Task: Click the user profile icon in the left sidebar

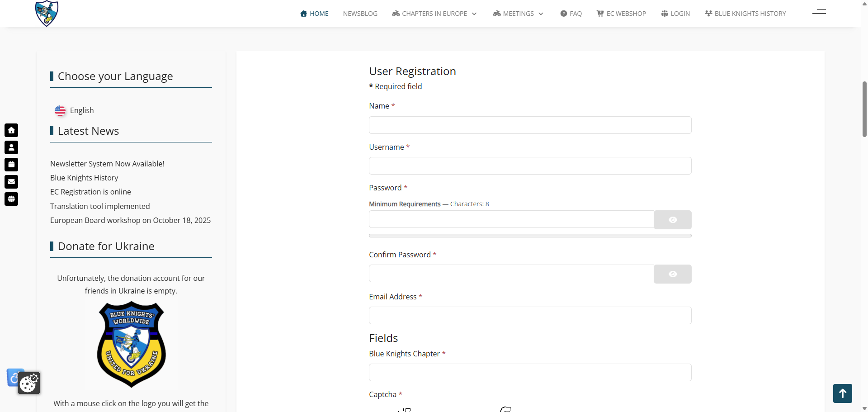Action: [11, 147]
